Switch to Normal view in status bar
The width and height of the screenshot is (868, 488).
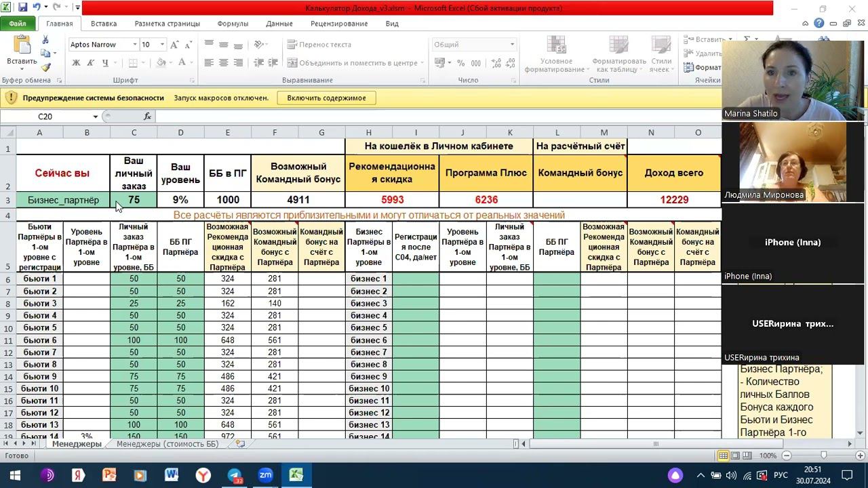click(724, 455)
